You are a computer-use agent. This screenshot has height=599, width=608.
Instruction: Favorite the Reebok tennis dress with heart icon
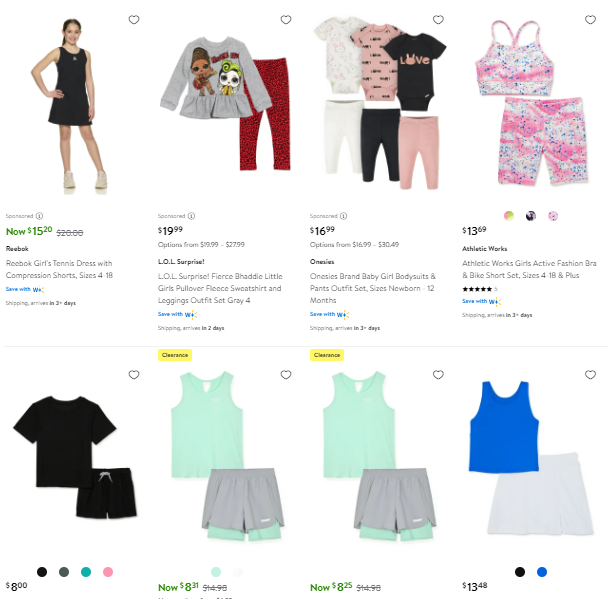[x=134, y=19]
